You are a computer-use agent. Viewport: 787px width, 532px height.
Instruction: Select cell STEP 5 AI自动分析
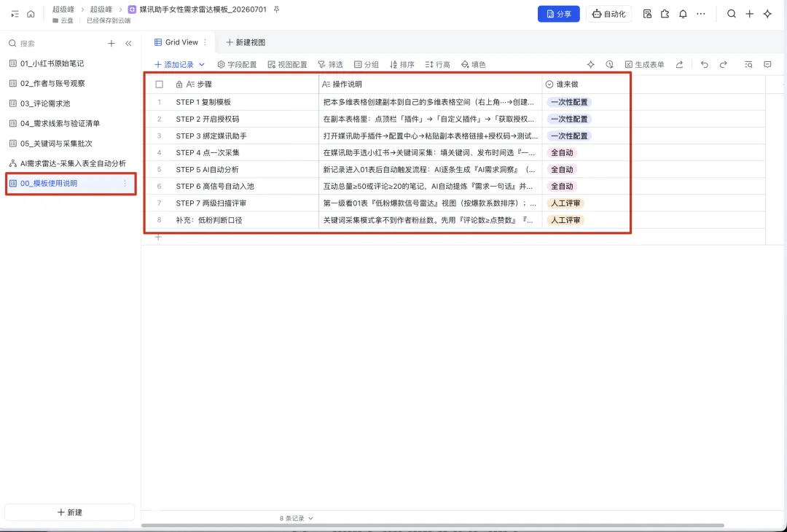(x=246, y=169)
